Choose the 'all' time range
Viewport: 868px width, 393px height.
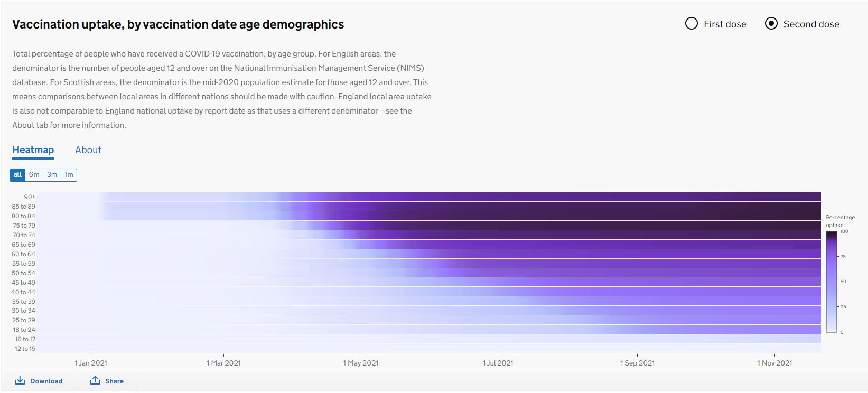[17, 175]
